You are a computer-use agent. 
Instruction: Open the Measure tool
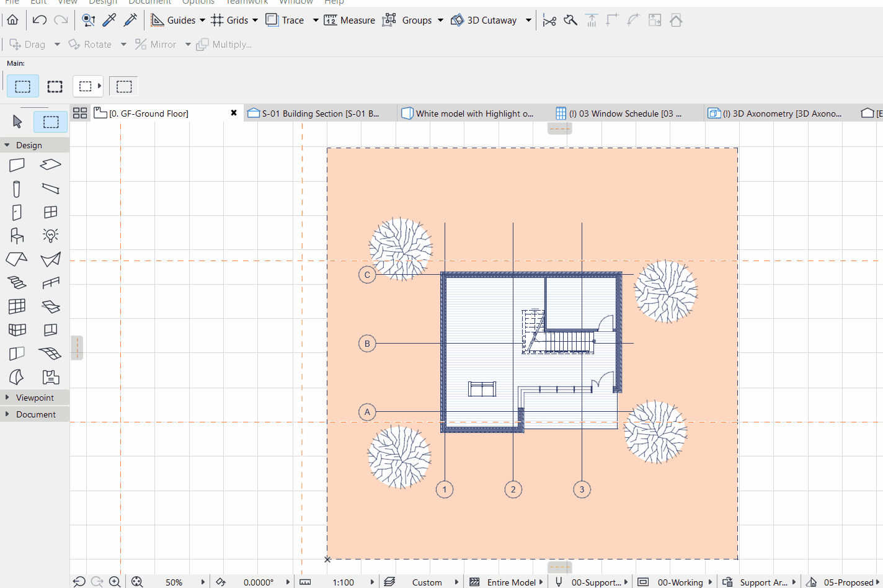(350, 20)
